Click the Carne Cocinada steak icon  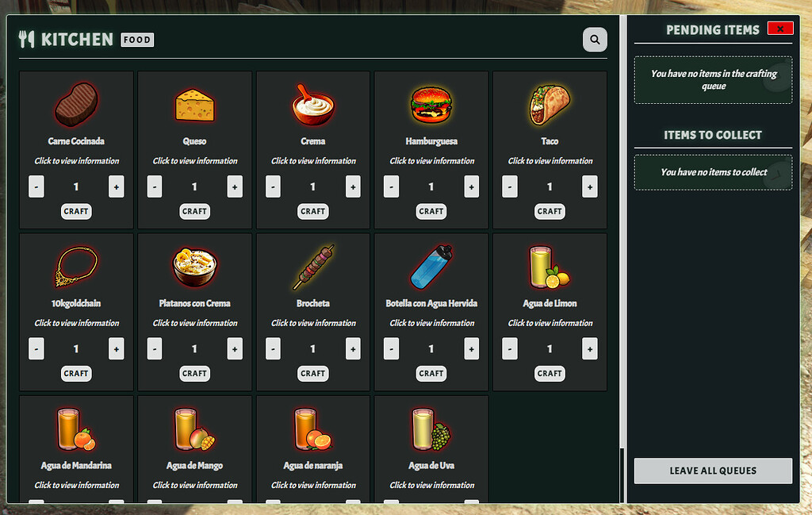point(76,104)
